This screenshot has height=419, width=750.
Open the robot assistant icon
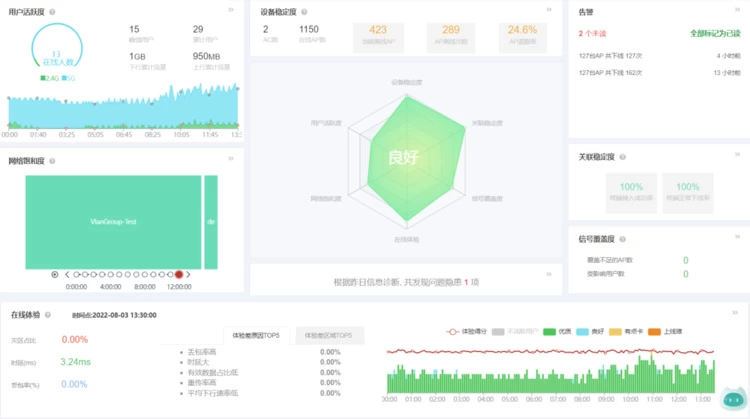pyautogui.click(x=732, y=398)
